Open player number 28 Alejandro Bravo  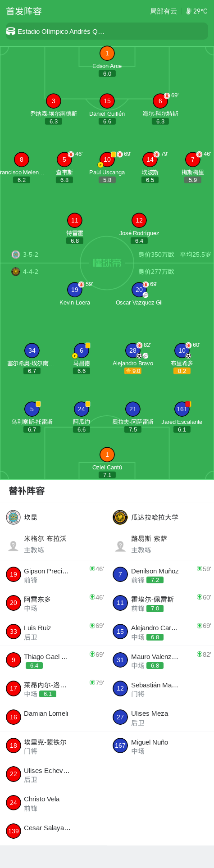pyautogui.click(x=133, y=350)
